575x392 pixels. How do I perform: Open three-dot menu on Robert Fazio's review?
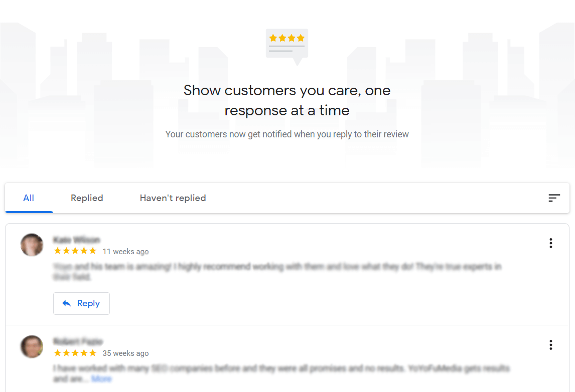click(x=550, y=345)
